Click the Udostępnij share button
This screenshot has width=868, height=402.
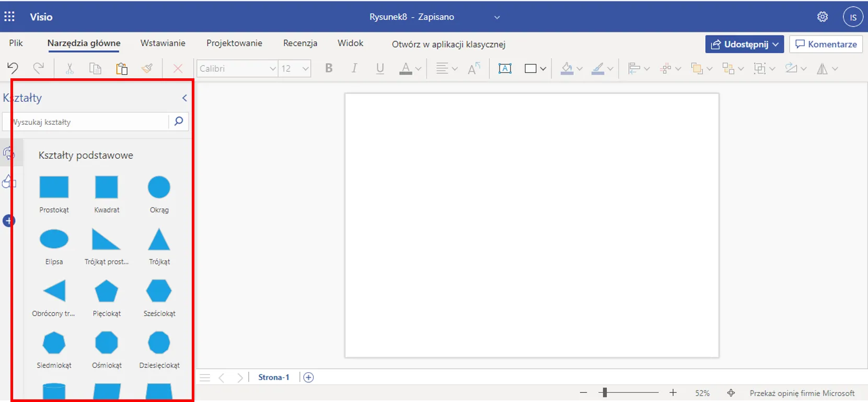(744, 44)
